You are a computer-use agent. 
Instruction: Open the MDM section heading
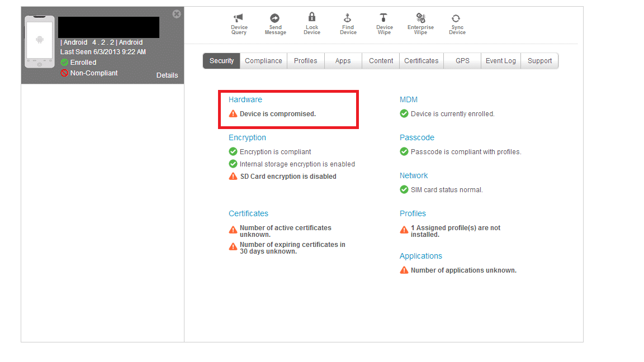[x=409, y=100]
